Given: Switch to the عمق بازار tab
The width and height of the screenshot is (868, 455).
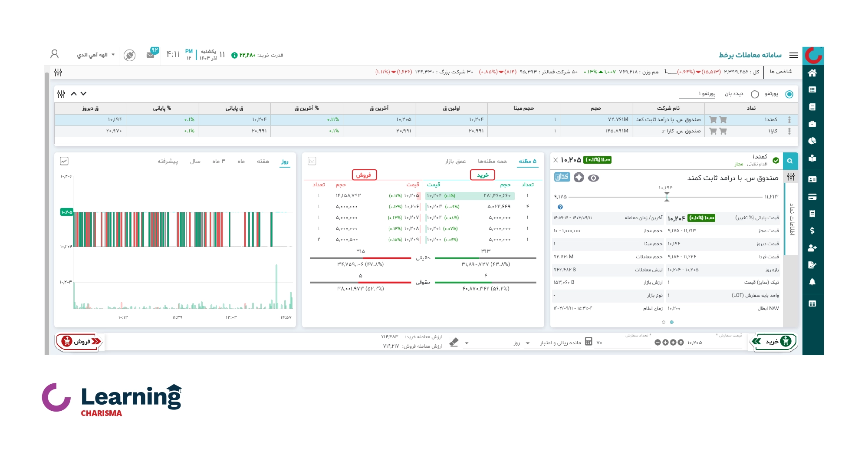Looking at the screenshot, I should pos(455,161).
